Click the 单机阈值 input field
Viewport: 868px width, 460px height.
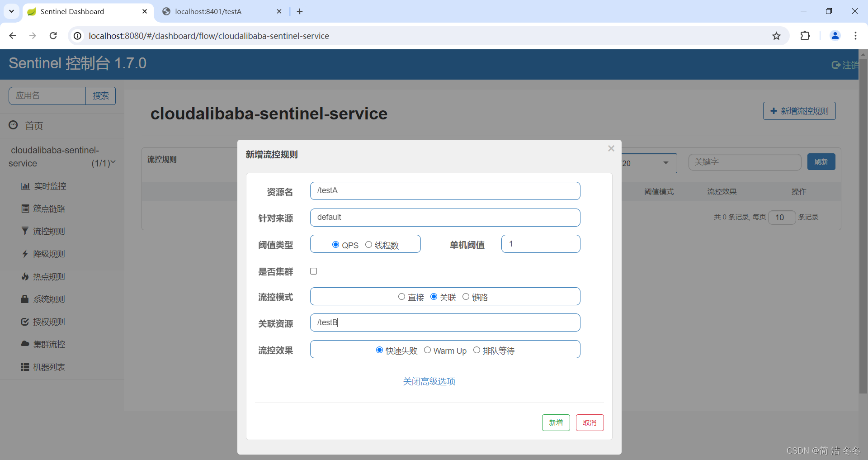point(541,244)
